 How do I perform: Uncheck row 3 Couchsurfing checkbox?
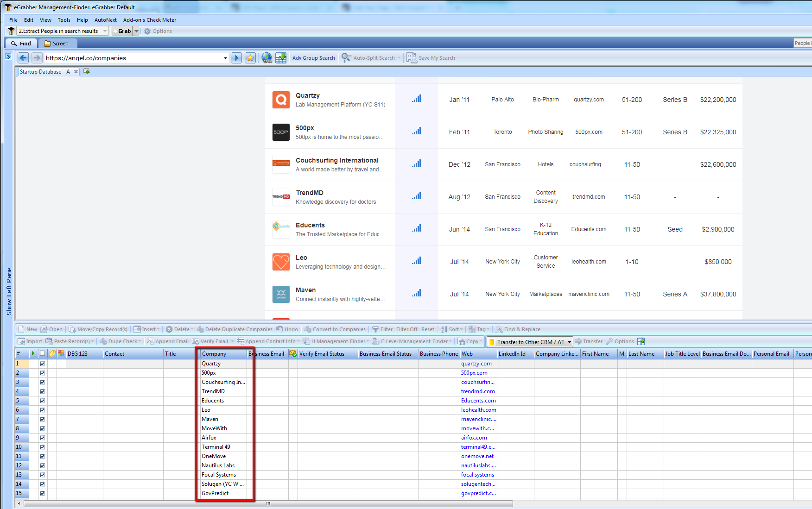[43, 382]
